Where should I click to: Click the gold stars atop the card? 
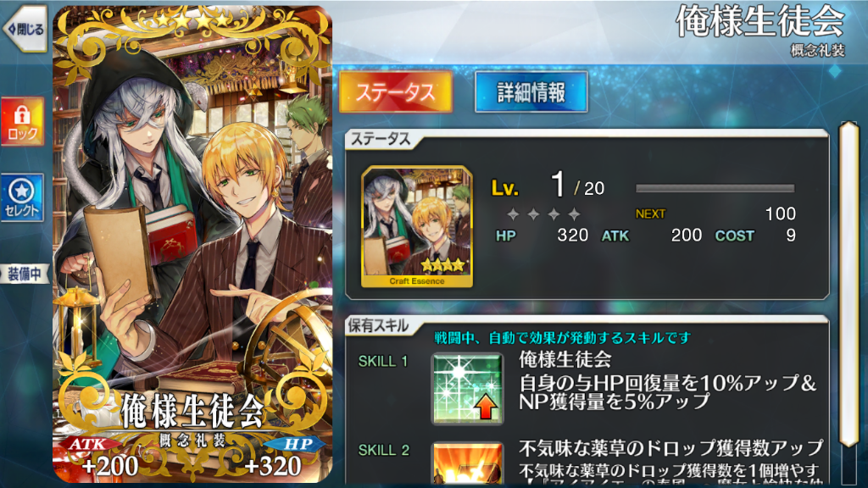point(192,21)
